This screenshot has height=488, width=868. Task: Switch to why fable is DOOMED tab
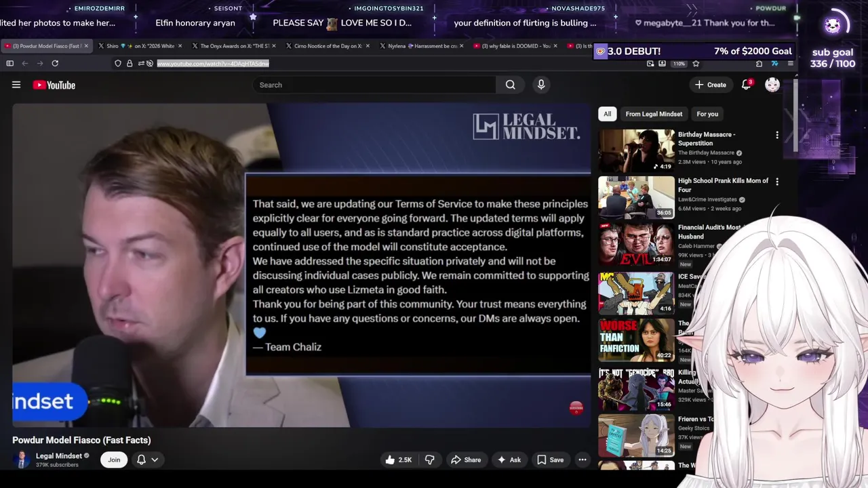515,46
